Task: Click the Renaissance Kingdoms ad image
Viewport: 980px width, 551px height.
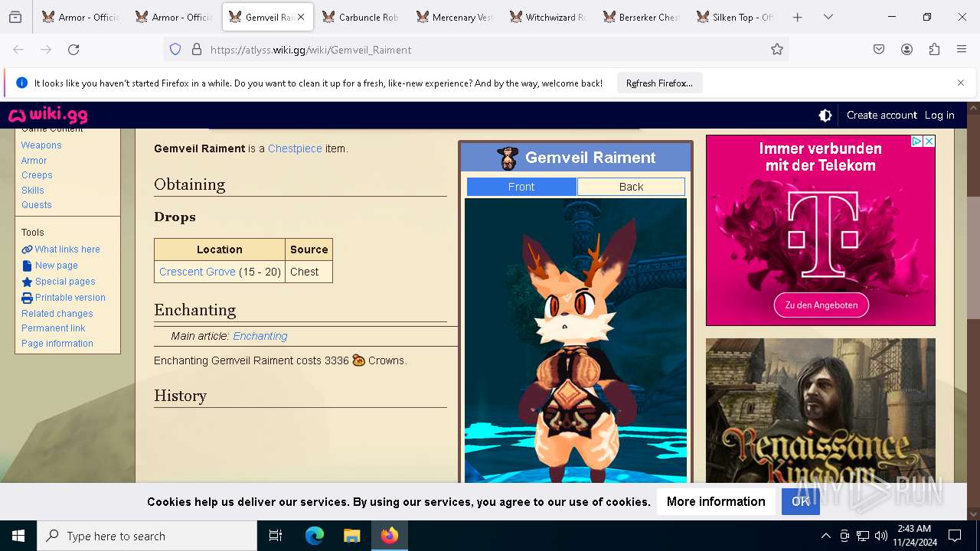Action: (821, 410)
